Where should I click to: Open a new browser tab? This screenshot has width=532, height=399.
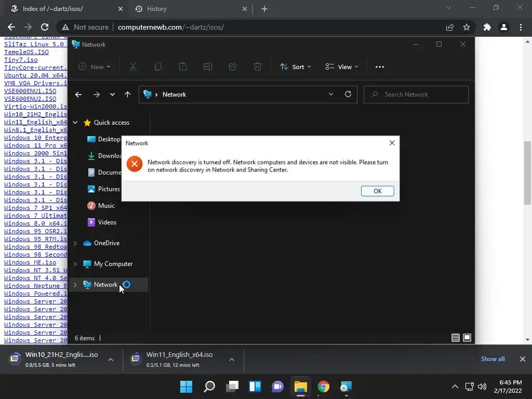click(x=264, y=9)
